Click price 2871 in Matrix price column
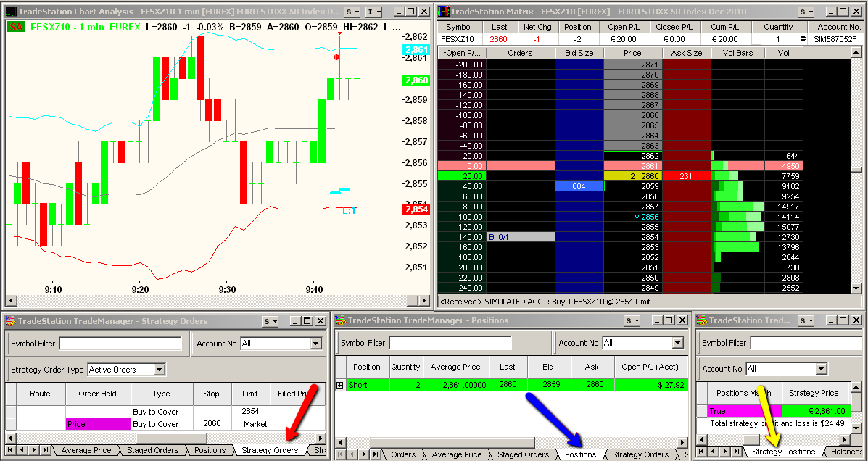 (632, 65)
